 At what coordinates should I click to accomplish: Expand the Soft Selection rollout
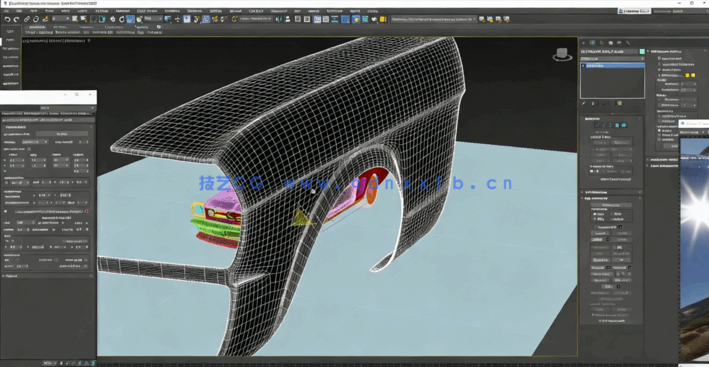(x=611, y=193)
